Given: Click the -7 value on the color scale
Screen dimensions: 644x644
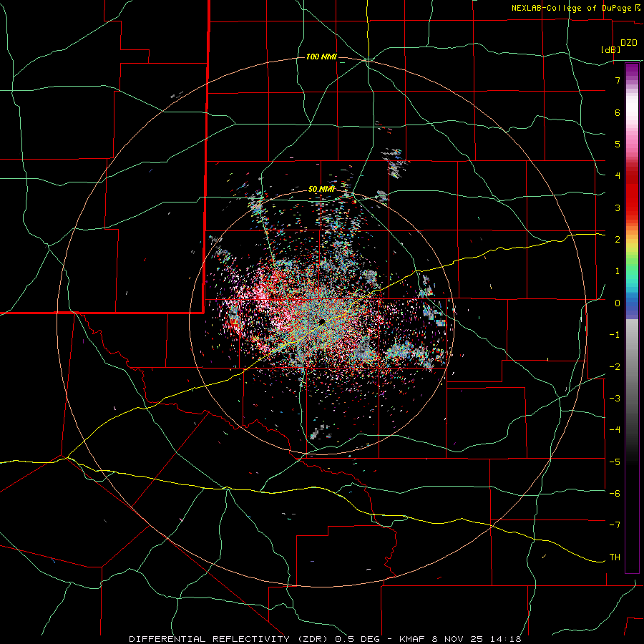Looking at the screenshot, I should [x=615, y=525].
